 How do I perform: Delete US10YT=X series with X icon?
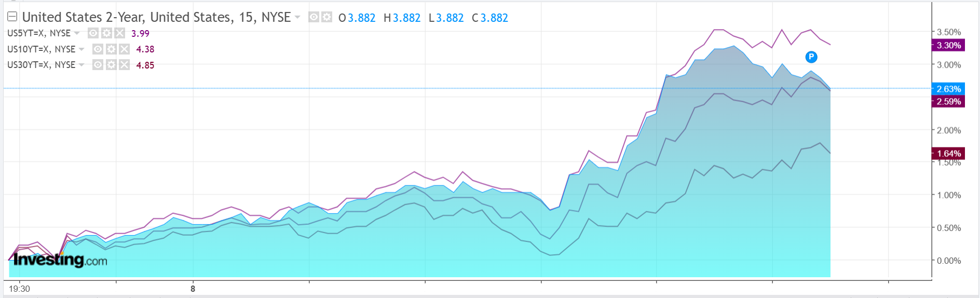coord(124,49)
